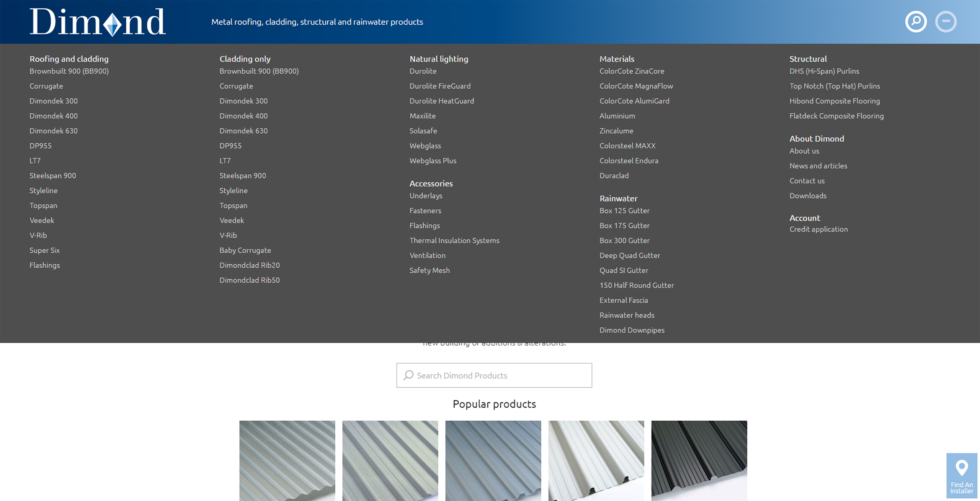Open Thermal Insulation Systems link

454,240
